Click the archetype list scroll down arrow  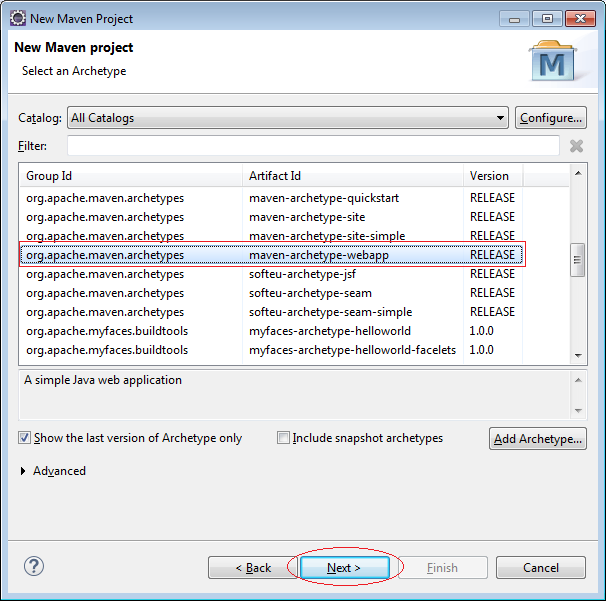578,356
